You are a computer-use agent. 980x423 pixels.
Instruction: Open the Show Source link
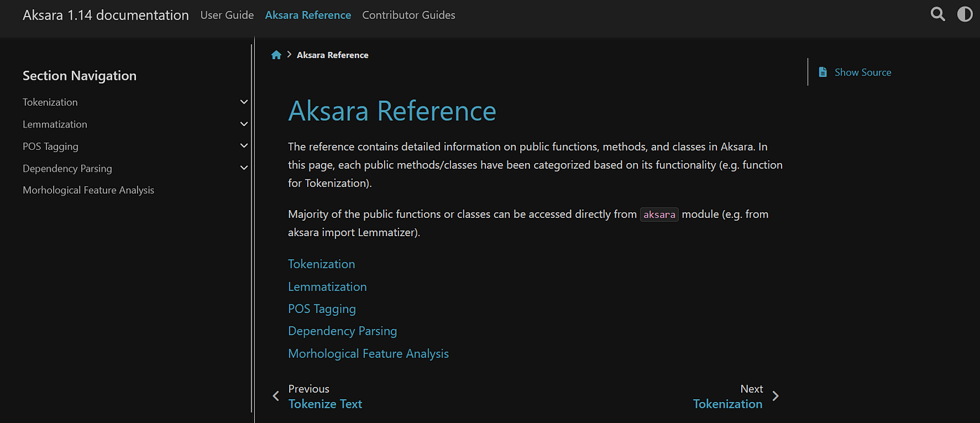tap(862, 72)
